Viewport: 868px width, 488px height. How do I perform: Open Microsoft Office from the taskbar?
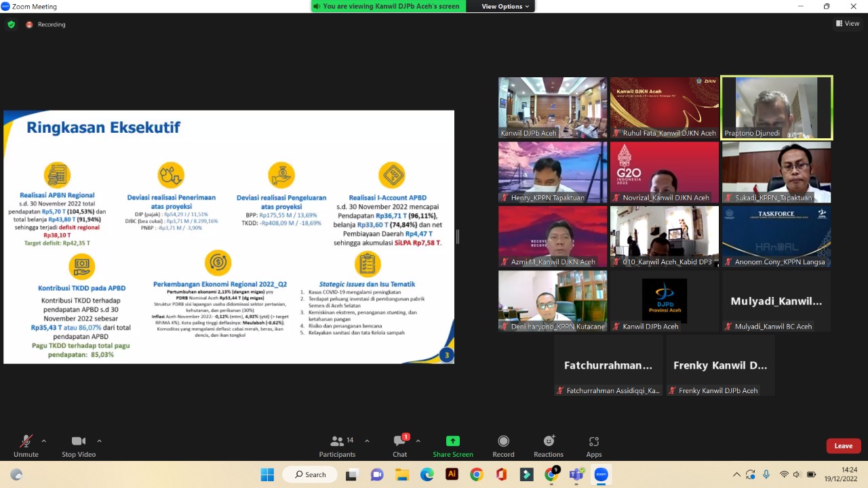(501, 474)
